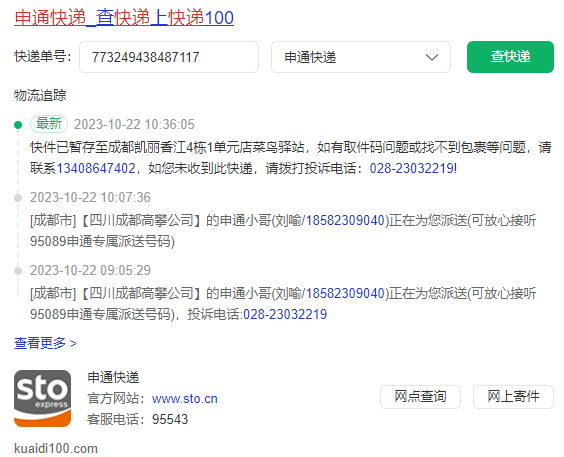The image size is (564, 457).
Task: Expand courier dropdown via chevron arrow
Action: [x=432, y=57]
